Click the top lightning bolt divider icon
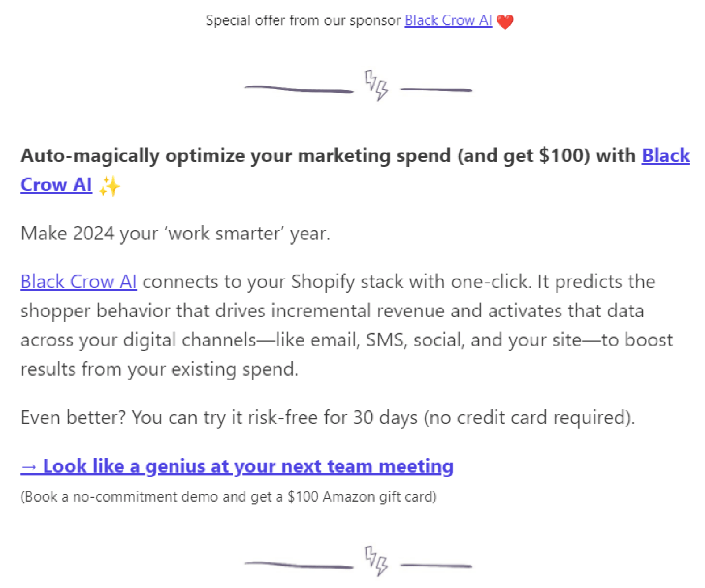Image resolution: width=705 pixels, height=588 pixels. coord(376,85)
